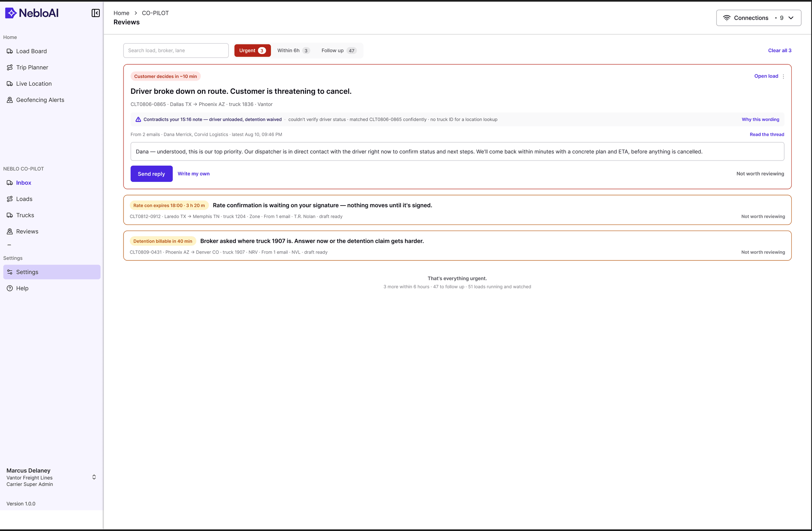
Task: Click the Home breadcrumb link
Action: [121, 13]
